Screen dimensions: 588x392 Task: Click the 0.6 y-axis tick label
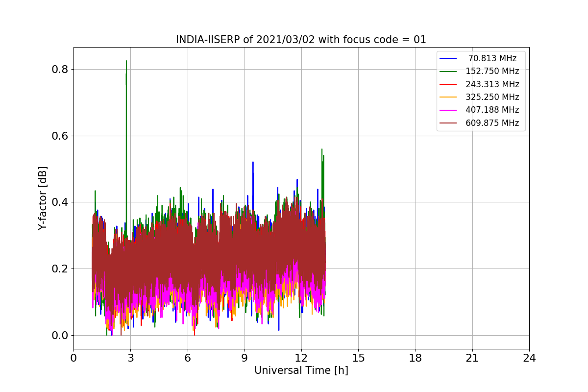(x=60, y=136)
